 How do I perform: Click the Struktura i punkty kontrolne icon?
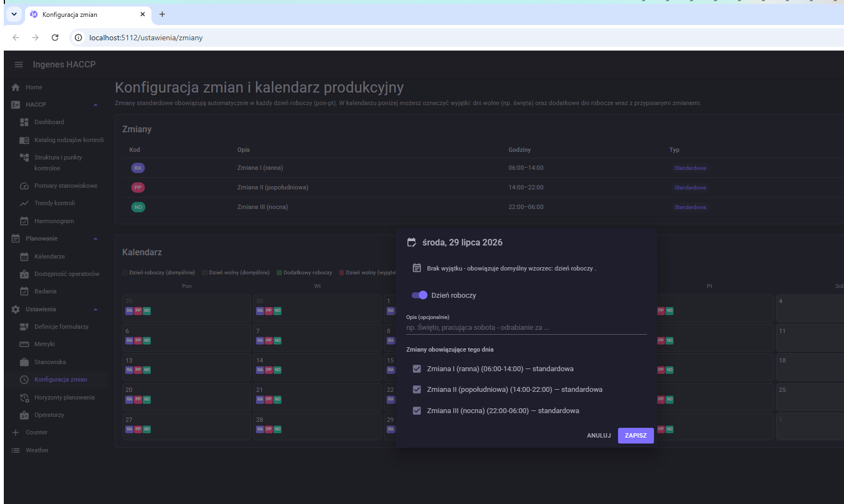coord(24,157)
